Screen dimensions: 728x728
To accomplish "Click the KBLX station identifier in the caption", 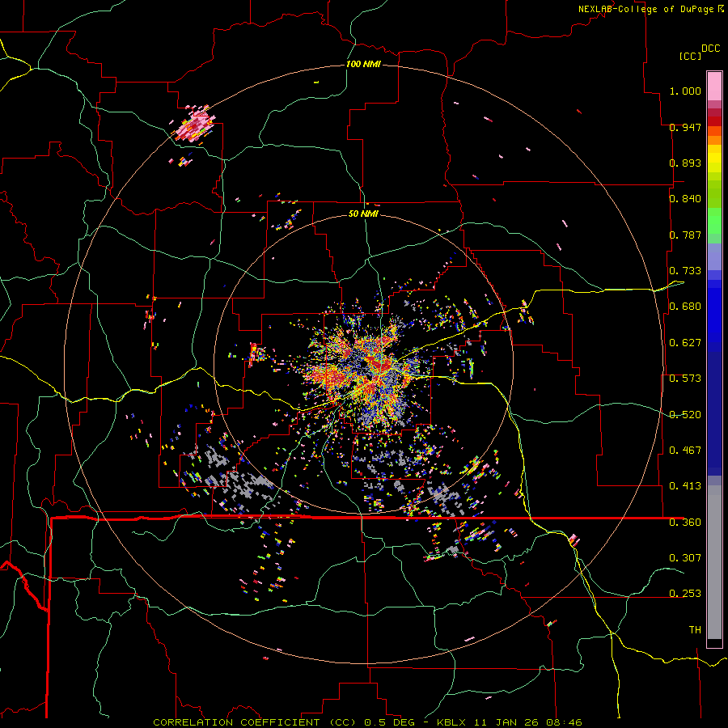I will (451, 722).
